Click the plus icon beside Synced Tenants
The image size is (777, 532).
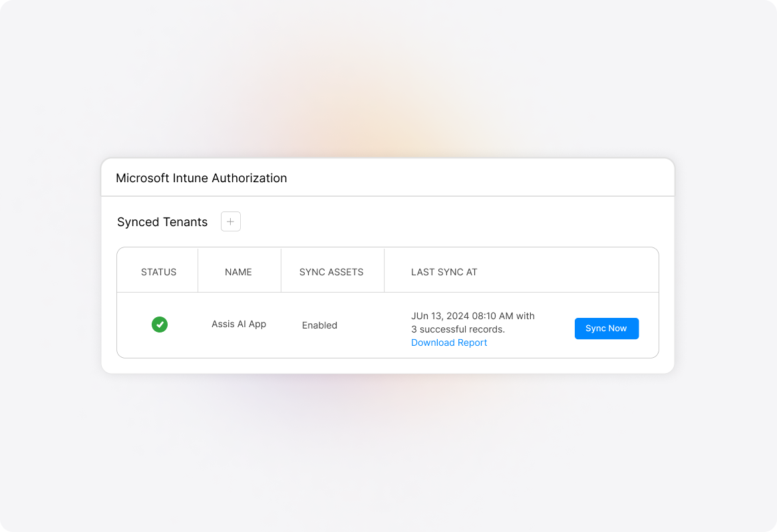pos(231,221)
